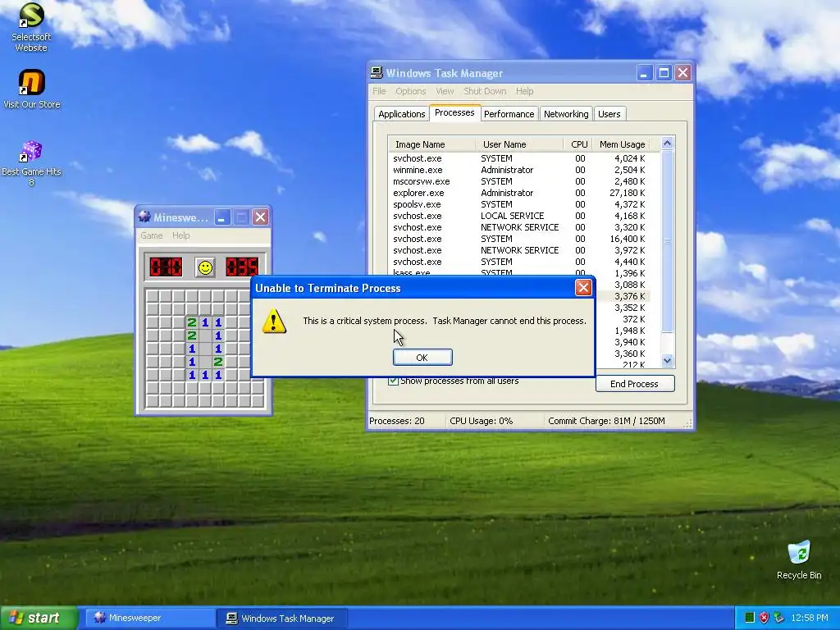Open the Performance tab
This screenshot has width=840, height=630.
[509, 113]
